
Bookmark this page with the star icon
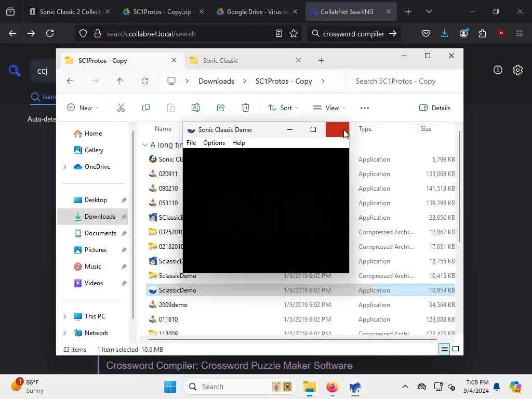tap(294, 34)
